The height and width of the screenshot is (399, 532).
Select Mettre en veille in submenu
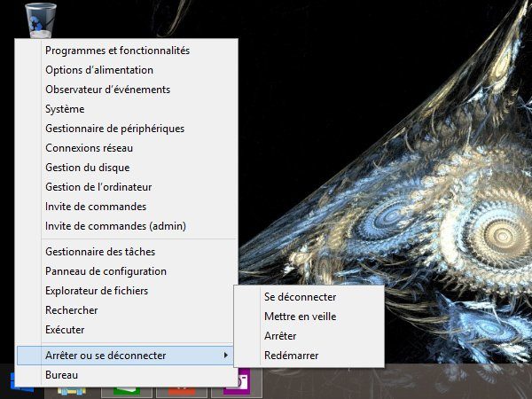coord(309,317)
